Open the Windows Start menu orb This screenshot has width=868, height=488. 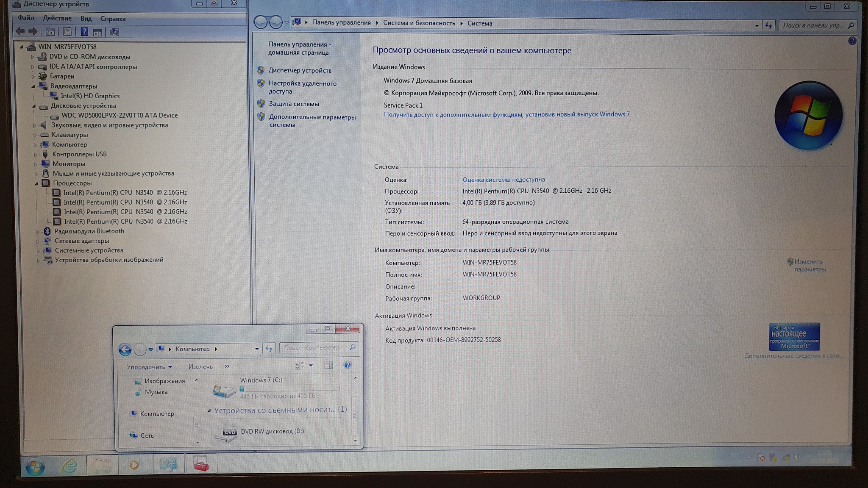[35, 467]
